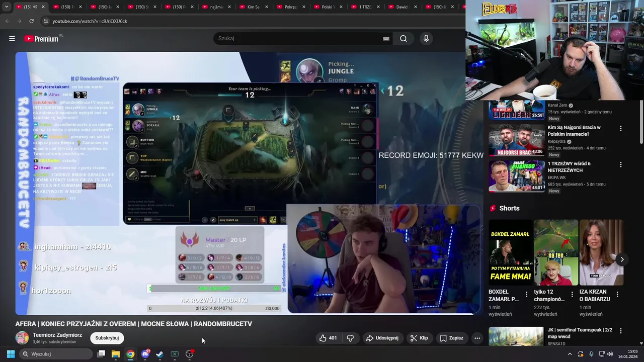Save video with Zapisz button

tap(452, 338)
